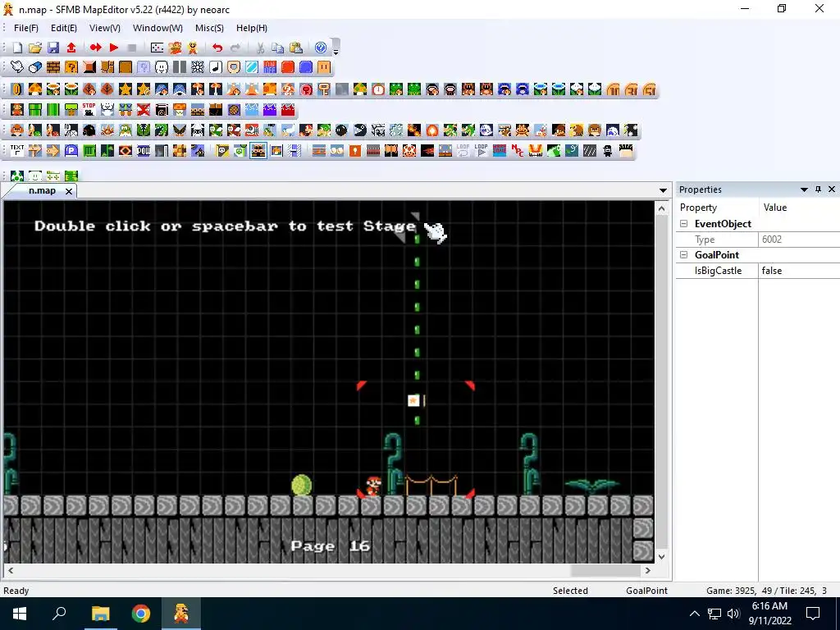Viewport: 840px width, 630px height.
Task: Open Google Chrome from the taskbar
Action: [141, 614]
